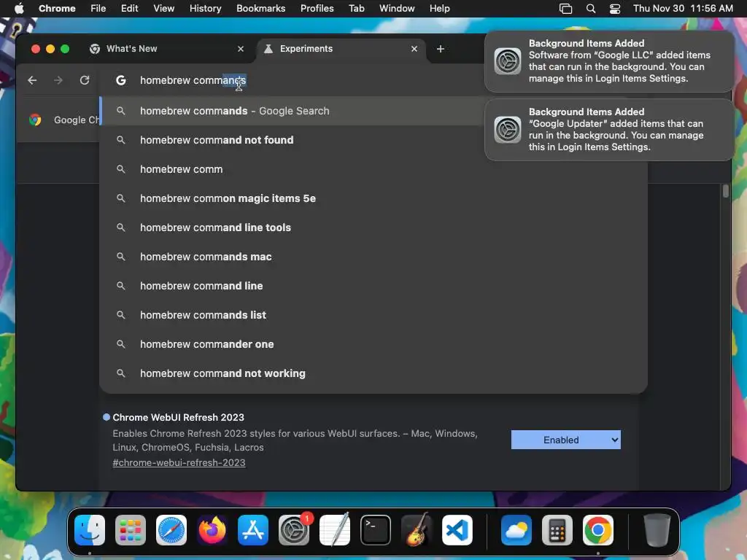Open the Trash from the Dock

657,530
